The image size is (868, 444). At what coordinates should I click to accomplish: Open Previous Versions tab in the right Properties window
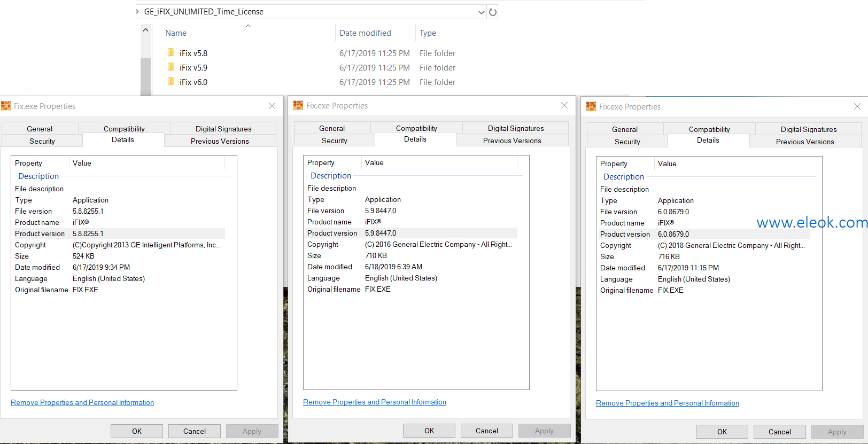[x=805, y=142]
